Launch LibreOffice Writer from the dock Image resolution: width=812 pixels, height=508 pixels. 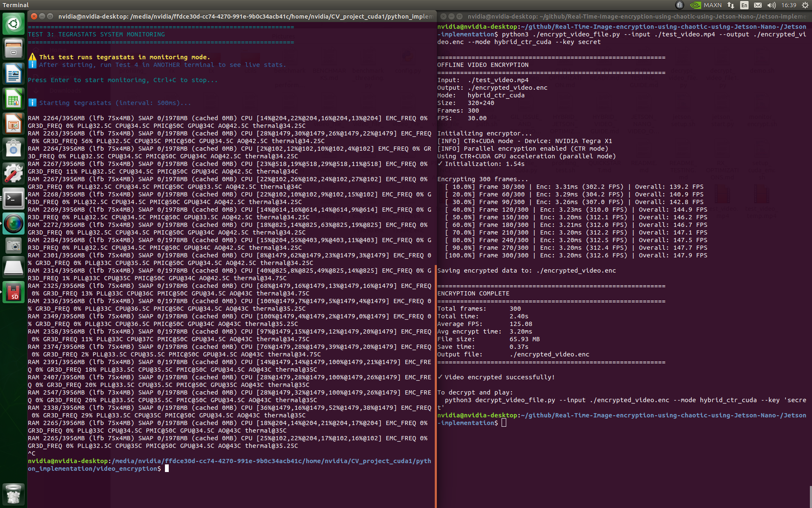coord(14,74)
